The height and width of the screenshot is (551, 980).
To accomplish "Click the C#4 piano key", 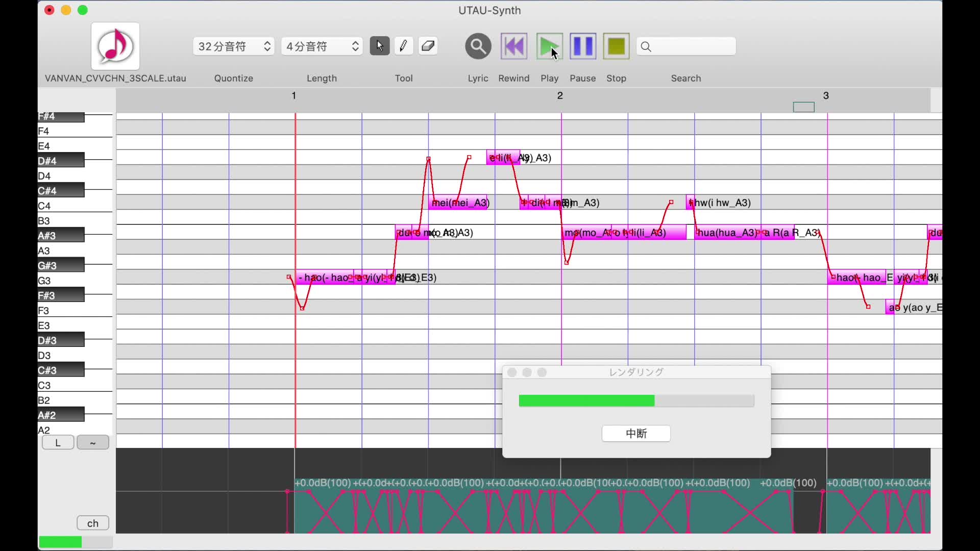I will (61, 191).
